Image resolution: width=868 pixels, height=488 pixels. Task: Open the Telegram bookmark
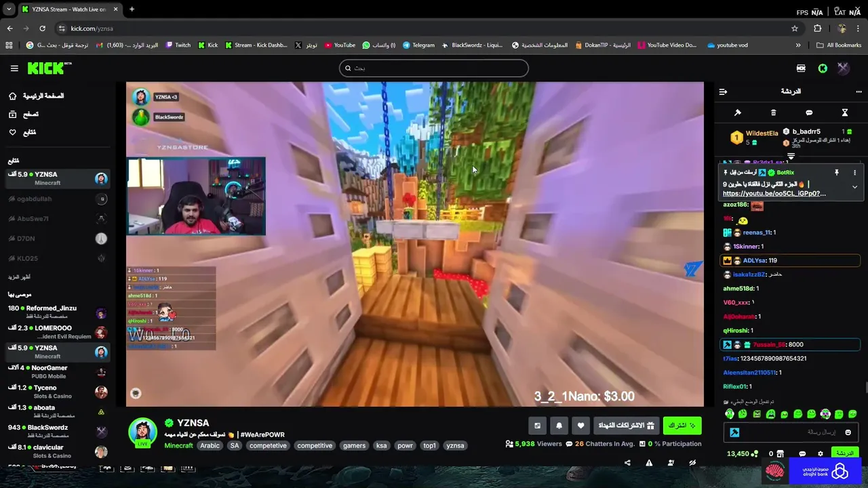click(x=418, y=45)
